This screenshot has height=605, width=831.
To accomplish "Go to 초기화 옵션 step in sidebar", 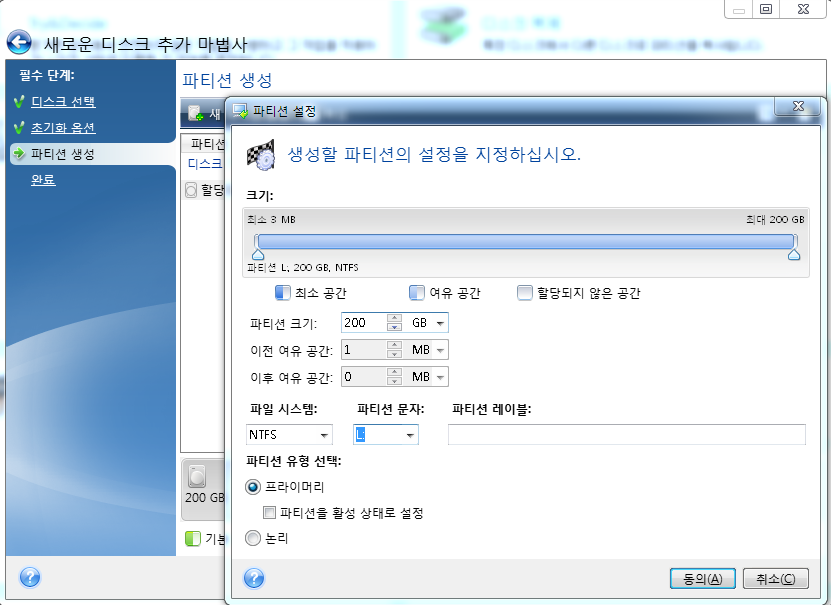I will click(63, 128).
